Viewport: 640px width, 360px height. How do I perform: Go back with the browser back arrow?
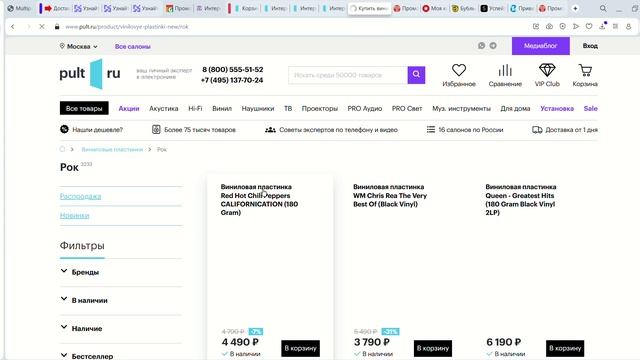13,27
